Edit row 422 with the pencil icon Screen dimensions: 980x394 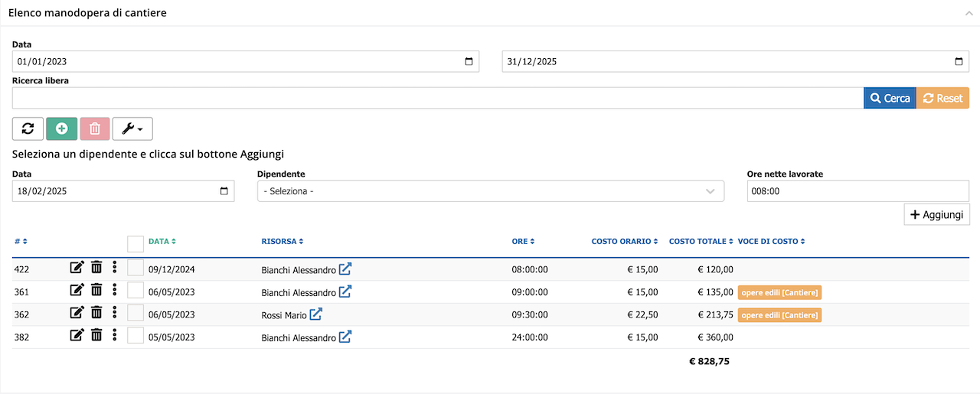coord(77,267)
